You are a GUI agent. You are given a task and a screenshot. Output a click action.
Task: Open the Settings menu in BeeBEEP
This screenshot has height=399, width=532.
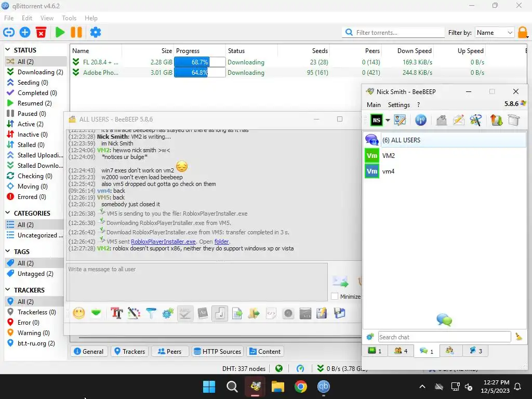(x=398, y=105)
